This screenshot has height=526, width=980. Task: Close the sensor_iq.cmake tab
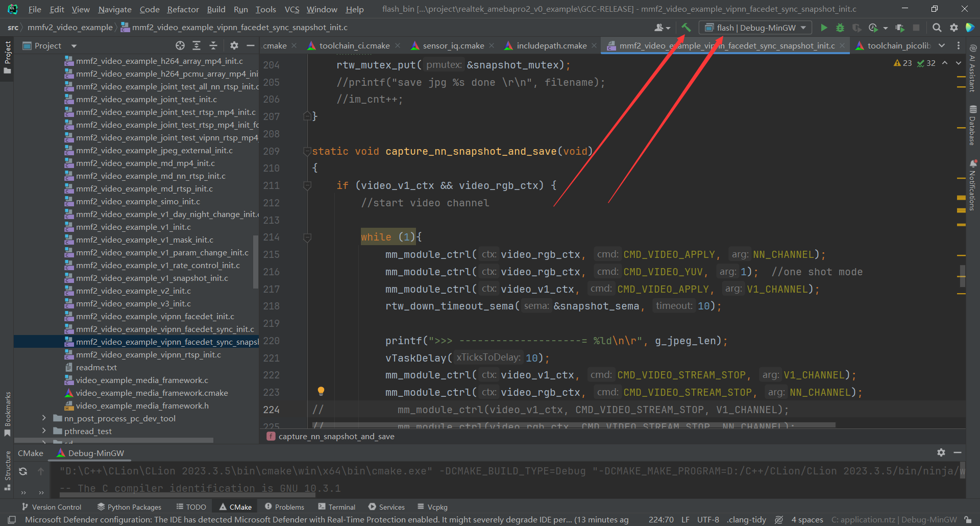click(492, 45)
